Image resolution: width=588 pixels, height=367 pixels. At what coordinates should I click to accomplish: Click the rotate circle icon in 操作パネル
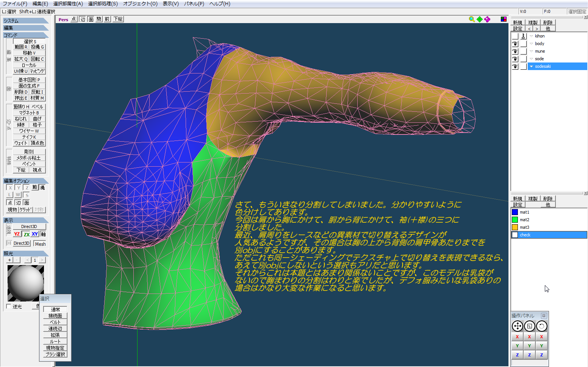541,326
